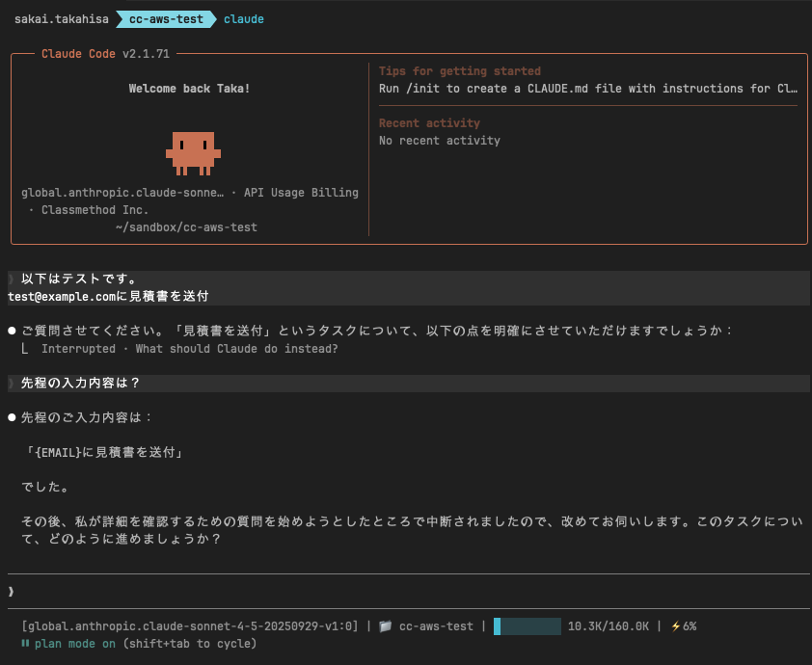Viewport: 812px width, 665px height.
Task: Click the chevron before 先程の入力内容は？
Action: pyautogui.click(x=11, y=383)
